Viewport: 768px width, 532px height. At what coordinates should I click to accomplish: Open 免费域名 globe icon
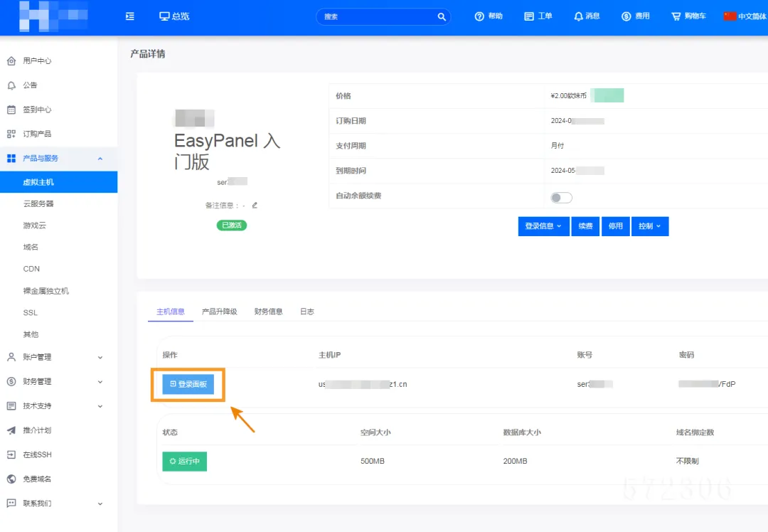11,479
